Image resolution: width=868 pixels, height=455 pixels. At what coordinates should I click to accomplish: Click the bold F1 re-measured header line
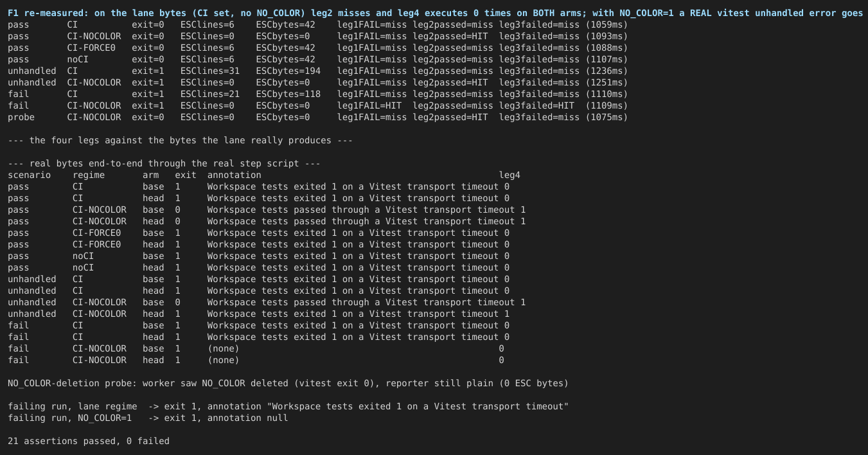(434, 13)
